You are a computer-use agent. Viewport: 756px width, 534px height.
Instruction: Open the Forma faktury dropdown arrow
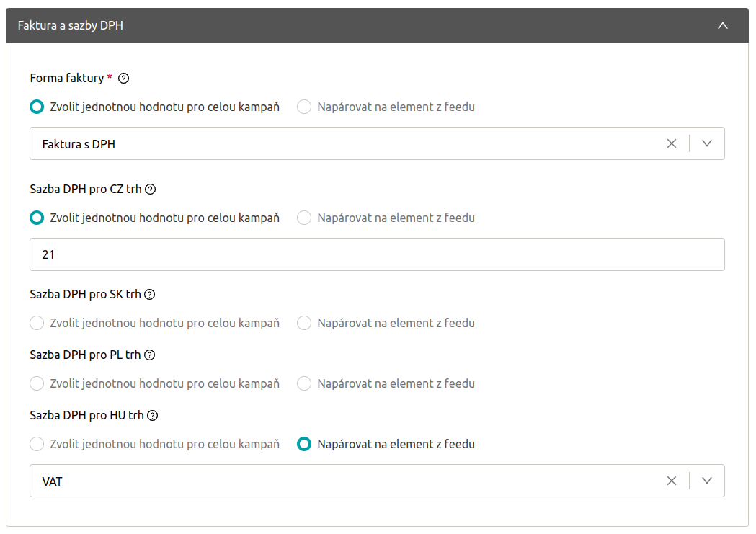(x=707, y=143)
